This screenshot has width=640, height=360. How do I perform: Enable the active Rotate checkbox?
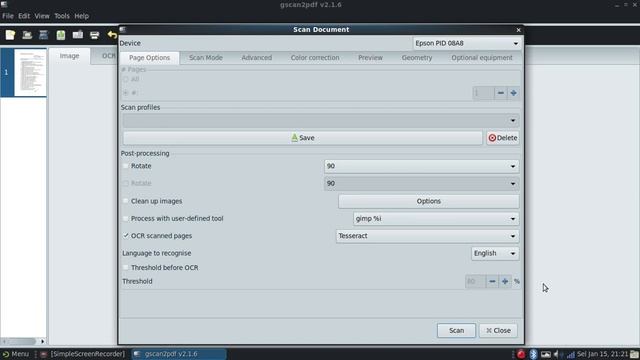[x=126, y=166]
